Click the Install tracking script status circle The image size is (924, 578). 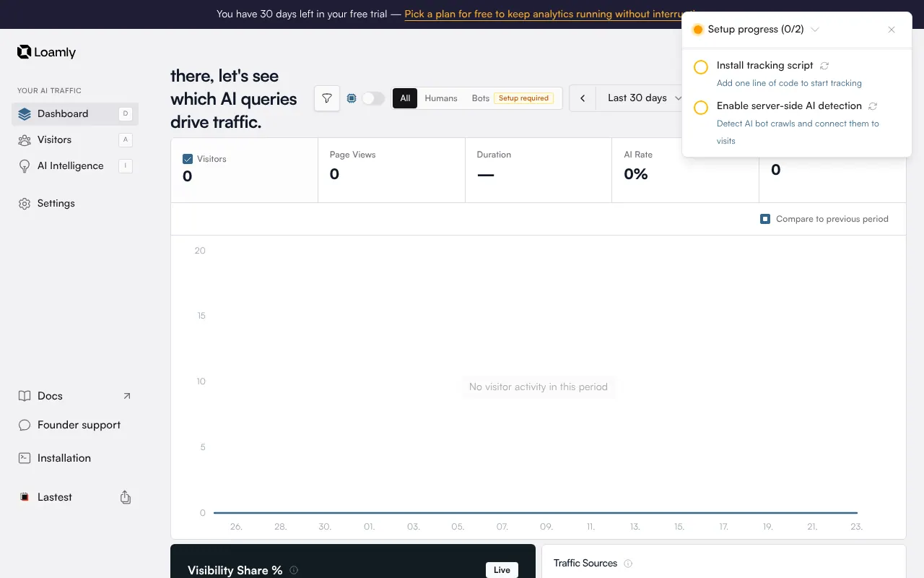coord(700,67)
